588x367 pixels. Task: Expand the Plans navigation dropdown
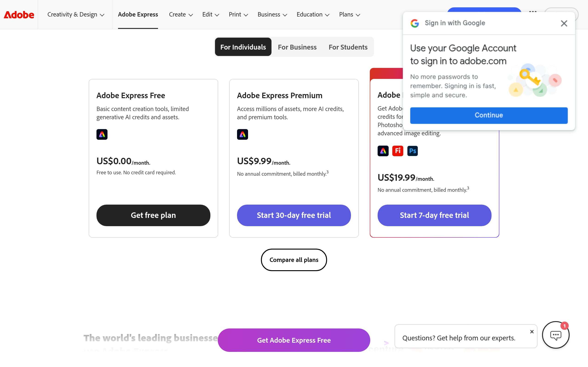coord(349,14)
